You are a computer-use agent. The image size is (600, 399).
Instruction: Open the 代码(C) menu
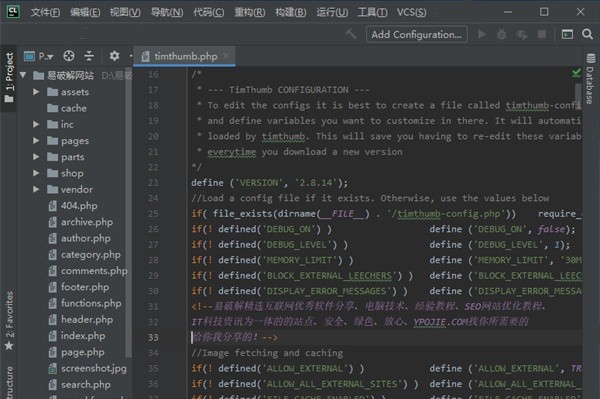[209, 12]
